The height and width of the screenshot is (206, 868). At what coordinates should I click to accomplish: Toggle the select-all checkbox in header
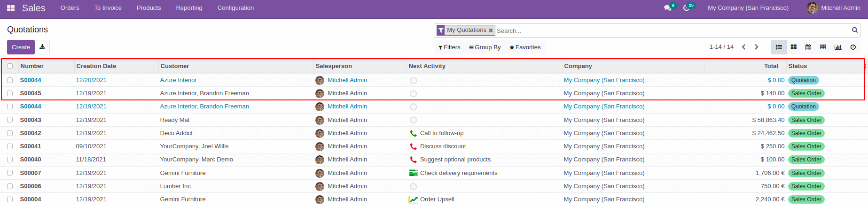[10, 66]
